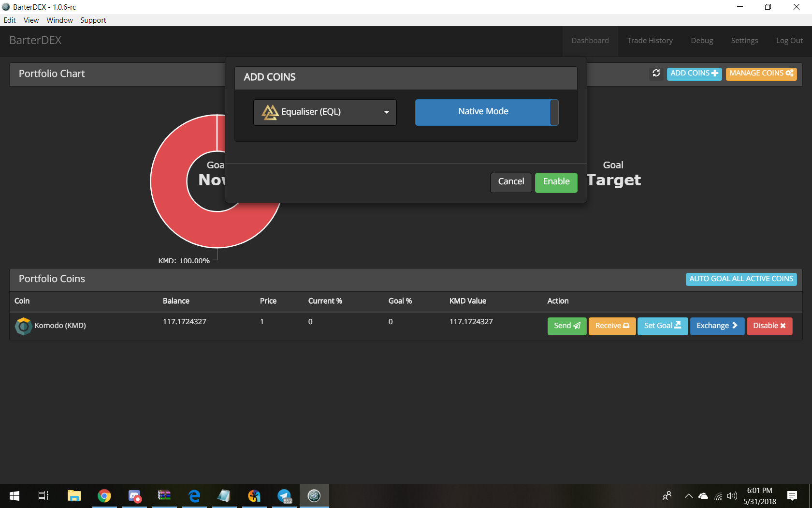
Task: Open the WinRAR icon in taskbar
Action: [x=164, y=496]
